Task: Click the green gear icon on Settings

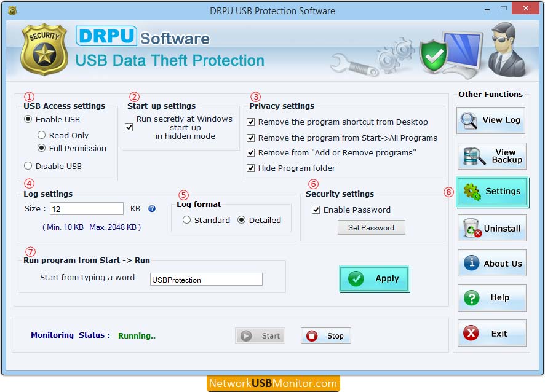Action: 472,191
